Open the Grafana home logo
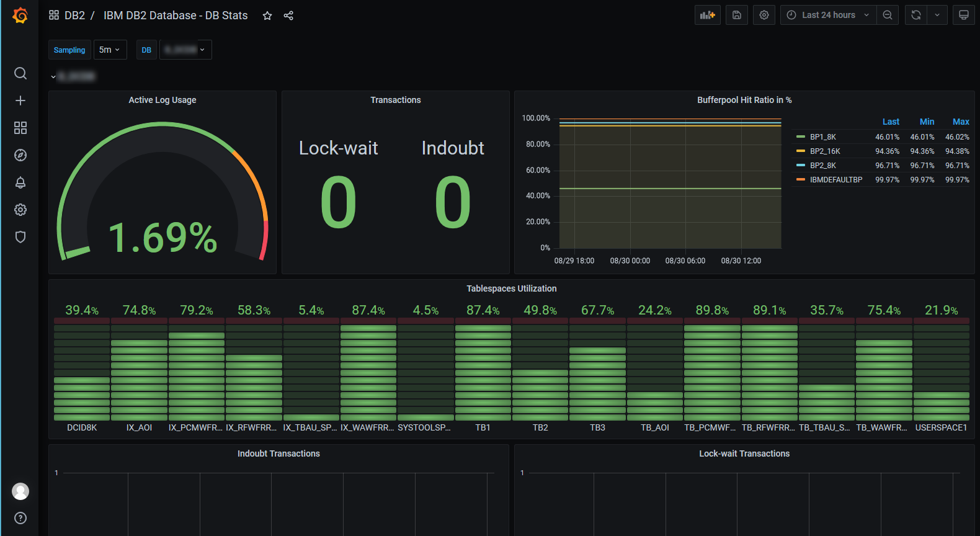 [20, 16]
